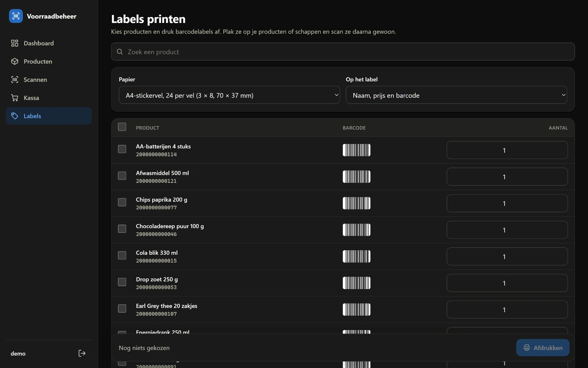588x368 pixels.
Task: Select the Chips paprika 200 g checkbox
Action: point(122,202)
